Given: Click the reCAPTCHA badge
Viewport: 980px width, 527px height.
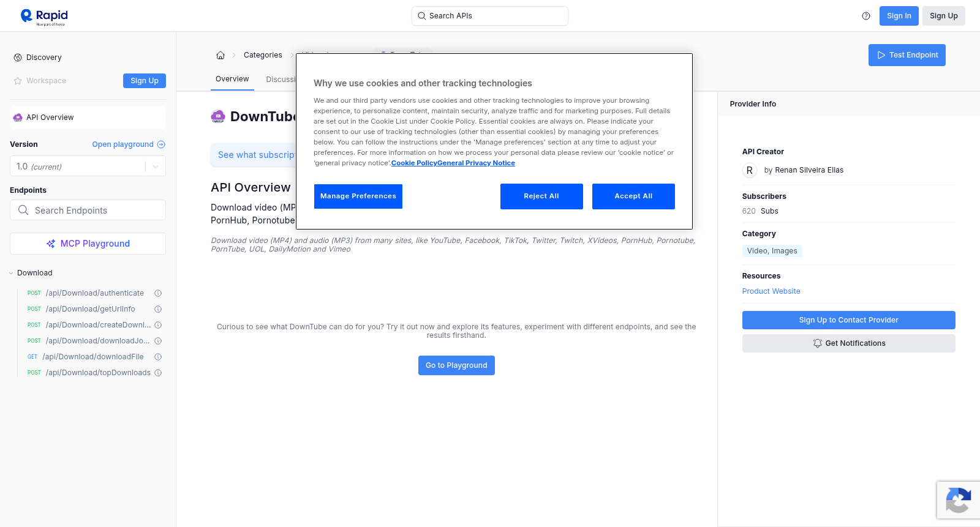Looking at the screenshot, I should tap(959, 500).
